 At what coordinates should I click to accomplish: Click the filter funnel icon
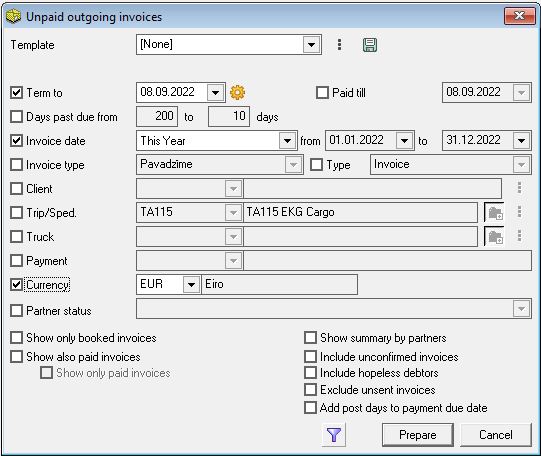click(x=334, y=435)
